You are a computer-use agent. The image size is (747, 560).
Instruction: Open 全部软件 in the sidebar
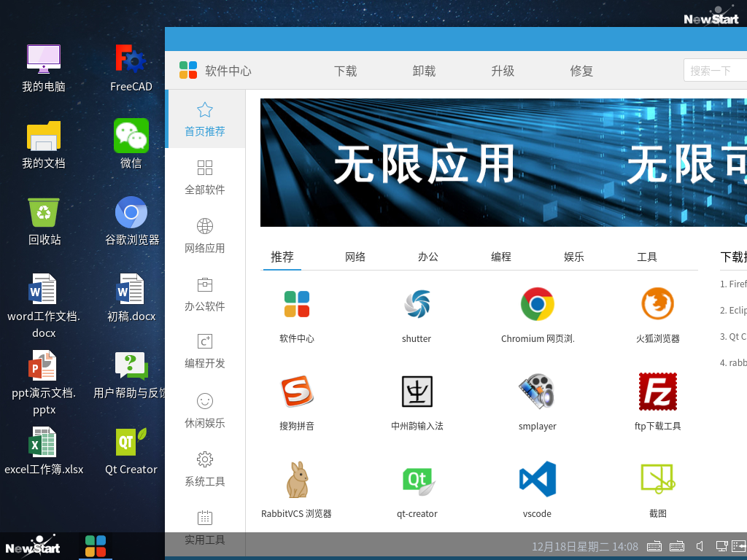coord(205,178)
